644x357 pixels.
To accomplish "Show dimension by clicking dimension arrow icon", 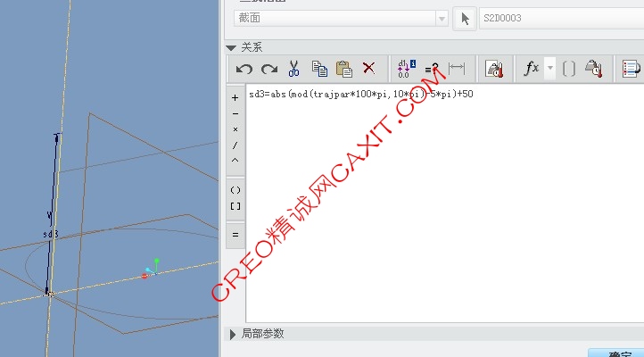I will (457, 68).
